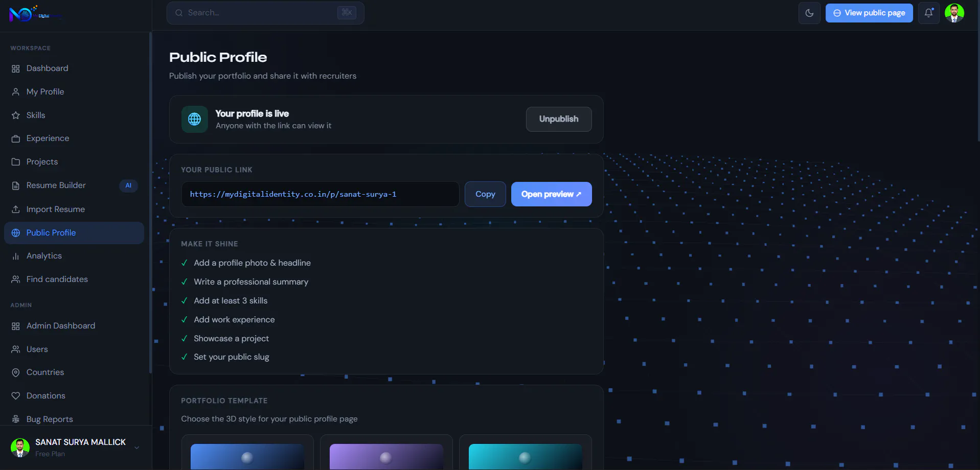This screenshot has width=980, height=470.
Task: Click the Countries map pin icon
Action: point(16,372)
